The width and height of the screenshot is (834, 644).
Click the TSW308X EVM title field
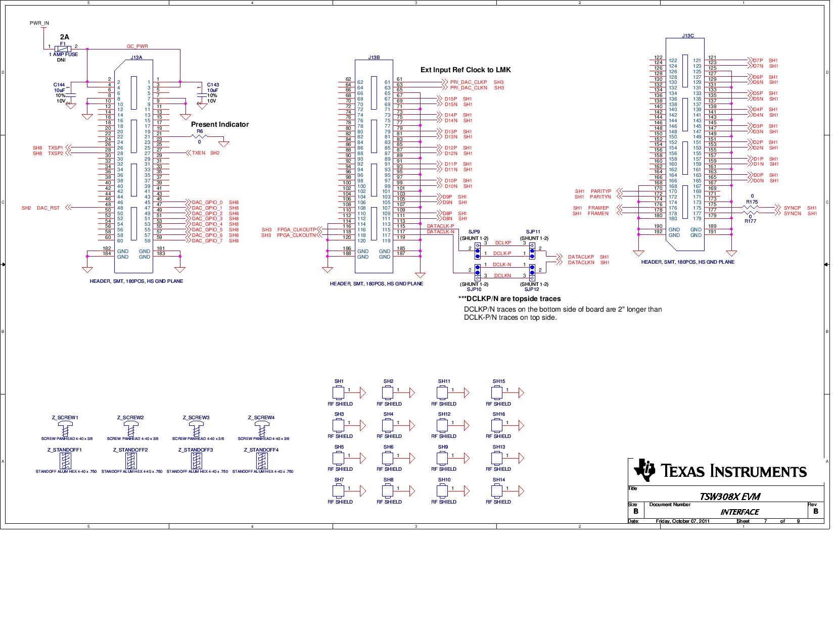(729, 496)
